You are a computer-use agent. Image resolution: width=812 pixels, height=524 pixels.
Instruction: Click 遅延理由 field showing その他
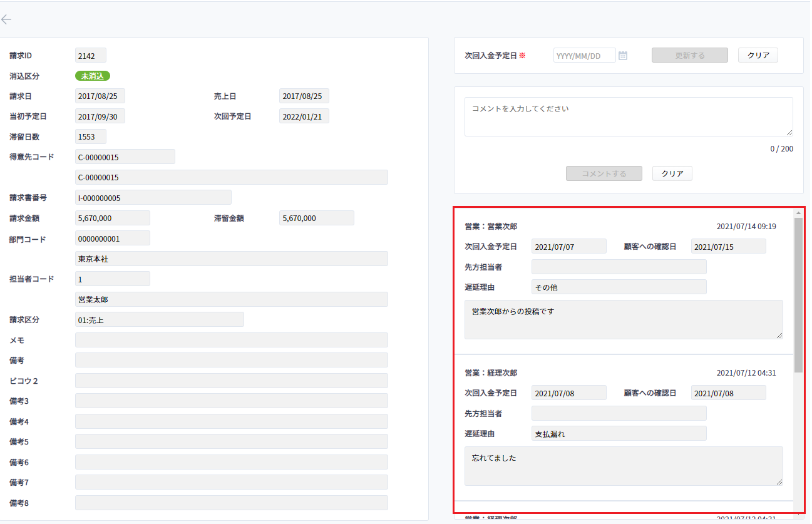click(619, 287)
